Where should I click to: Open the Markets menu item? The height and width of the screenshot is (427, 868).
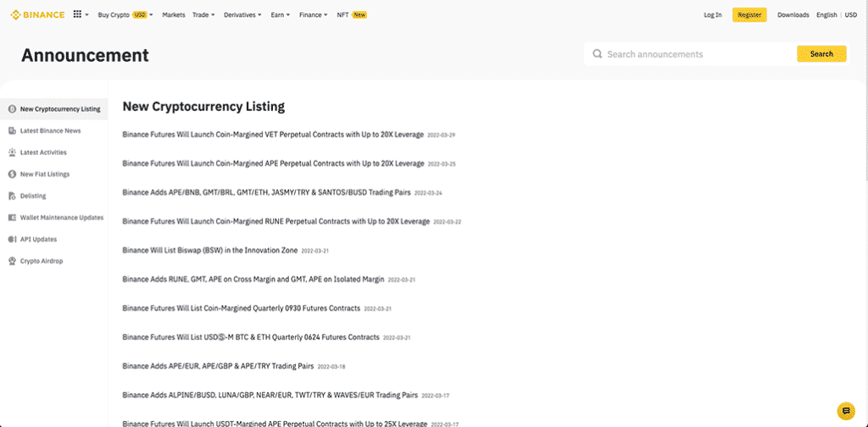pyautogui.click(x=173, y=15)
